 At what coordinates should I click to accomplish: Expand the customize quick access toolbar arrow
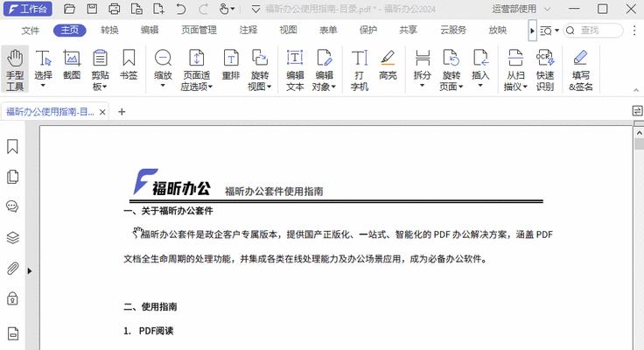coord(255,9)
